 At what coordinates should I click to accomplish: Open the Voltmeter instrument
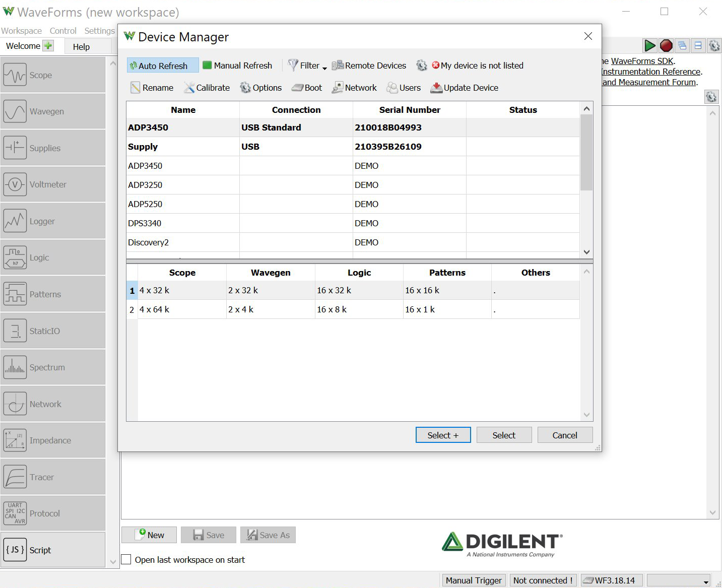pyautogui.click(x=53, y=184)
